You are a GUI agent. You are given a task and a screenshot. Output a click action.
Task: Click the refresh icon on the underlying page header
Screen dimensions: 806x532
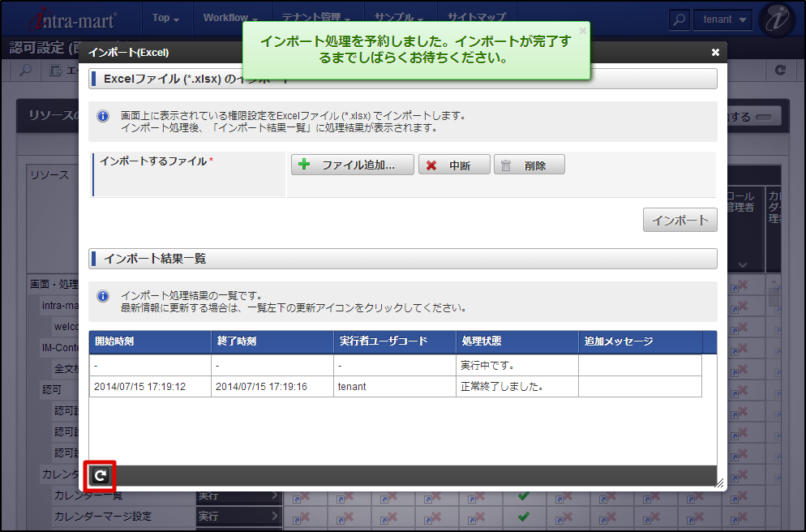780,70
